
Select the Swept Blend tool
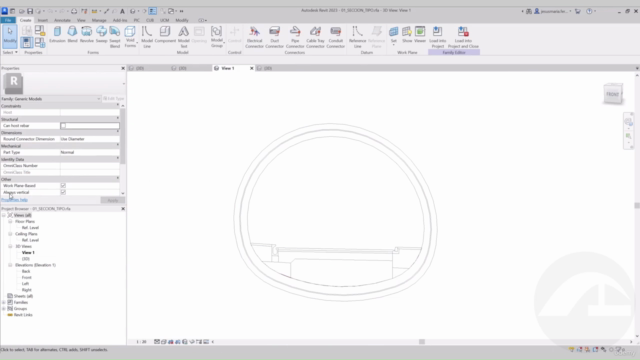pyautogui.click(x=115, y=37)
